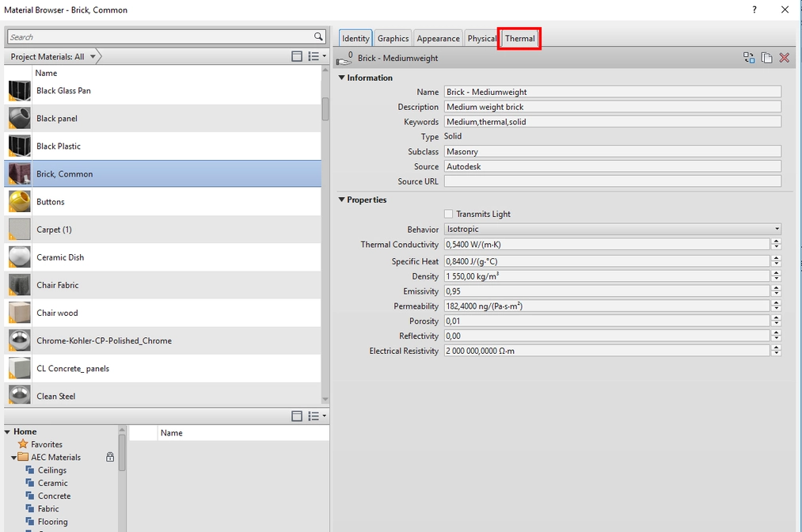Viewport: 802px width, 532px height.
Task: Select the Ceramic category in the tree
Action: (52, 483)
